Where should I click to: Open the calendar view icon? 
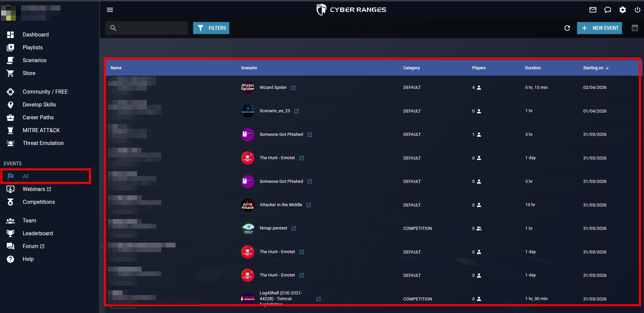[635, 28]
